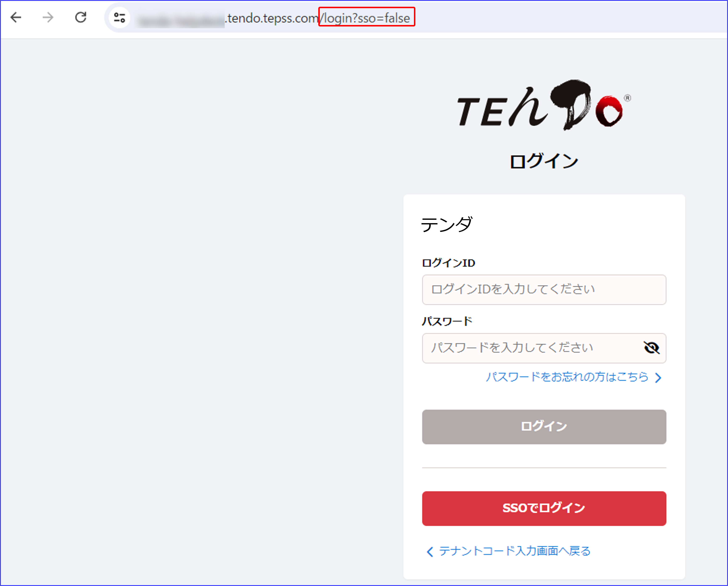Click the red SSOでログイン button
This screenshot has width=728, height=586.
(x=544, y=508)
